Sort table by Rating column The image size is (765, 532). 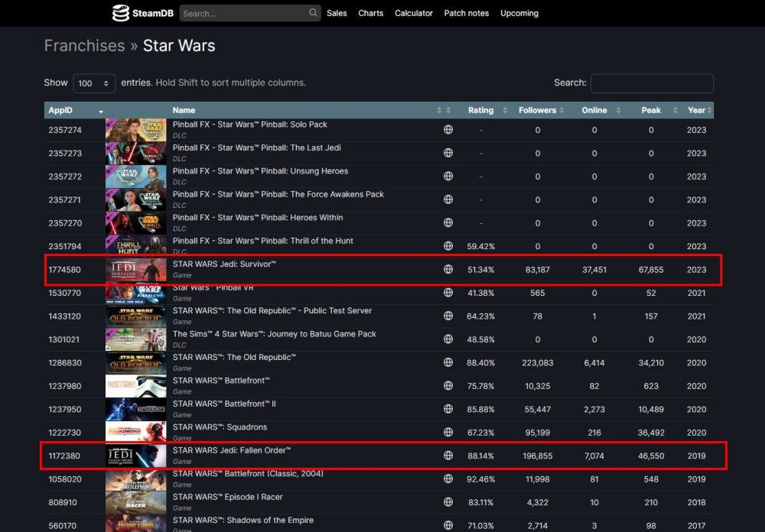[x=480, y=110]
